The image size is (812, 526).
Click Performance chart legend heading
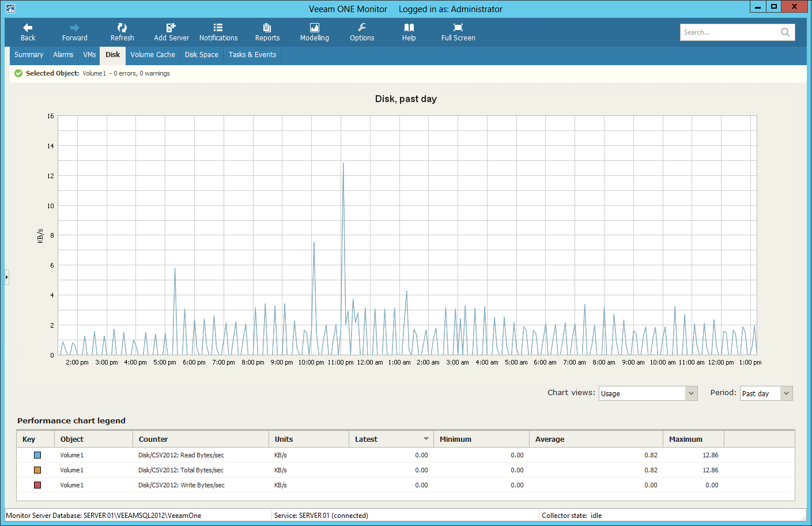pyautogui.click(x=71, y=420)
